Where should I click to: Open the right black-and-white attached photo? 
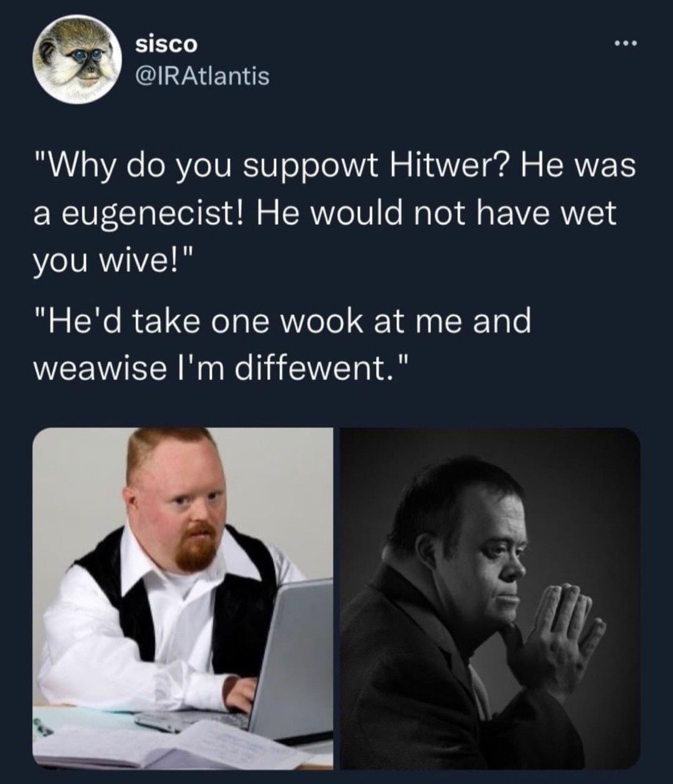(x=490, y=599)
